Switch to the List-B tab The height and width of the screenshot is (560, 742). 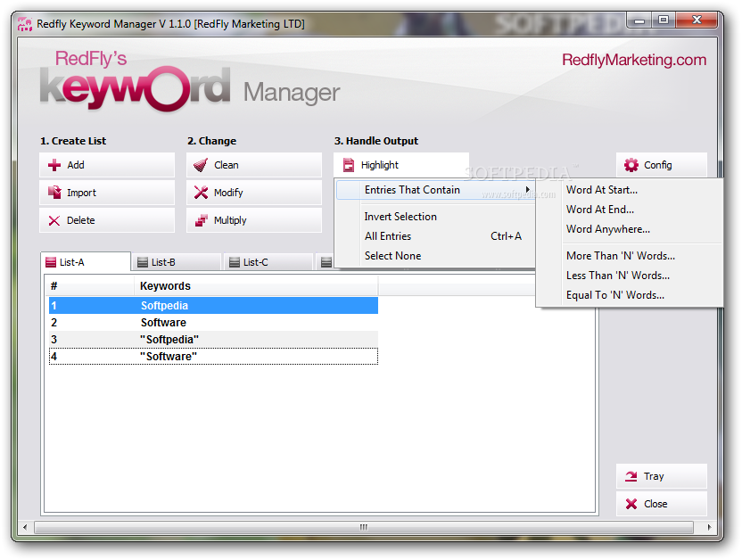[177, 262]
